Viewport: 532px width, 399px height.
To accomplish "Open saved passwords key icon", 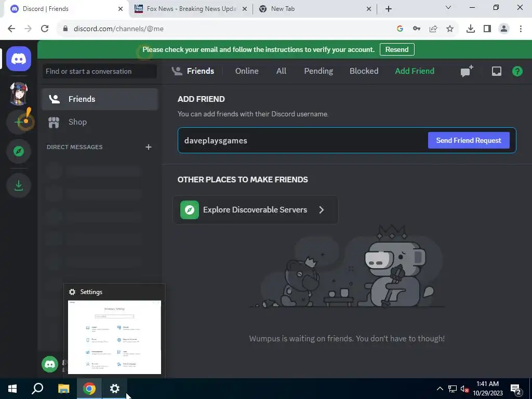I will click(x=417, y=29).
